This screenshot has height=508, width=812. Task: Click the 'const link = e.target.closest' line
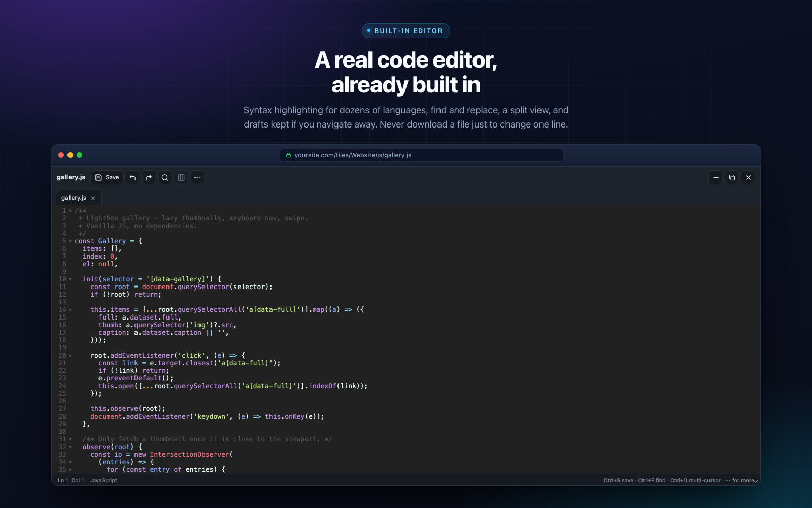pyautogui.click(x=189, y=363)
